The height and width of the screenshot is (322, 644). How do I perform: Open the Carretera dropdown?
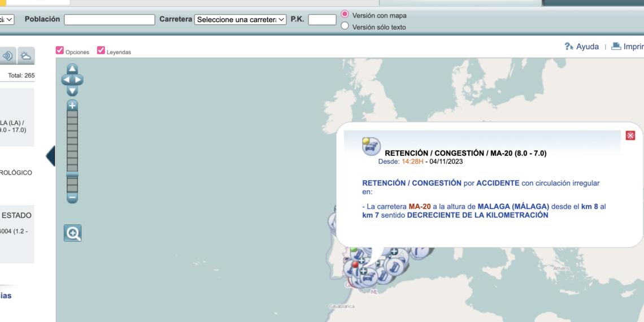coord(240,20)
